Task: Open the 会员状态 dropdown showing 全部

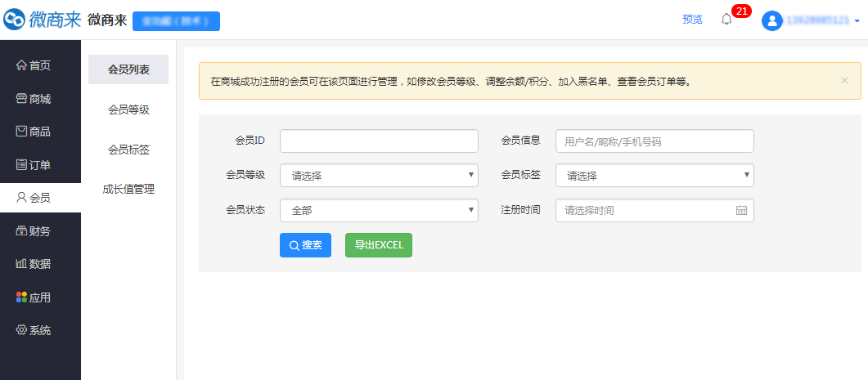Action: [x=379, y=210]
